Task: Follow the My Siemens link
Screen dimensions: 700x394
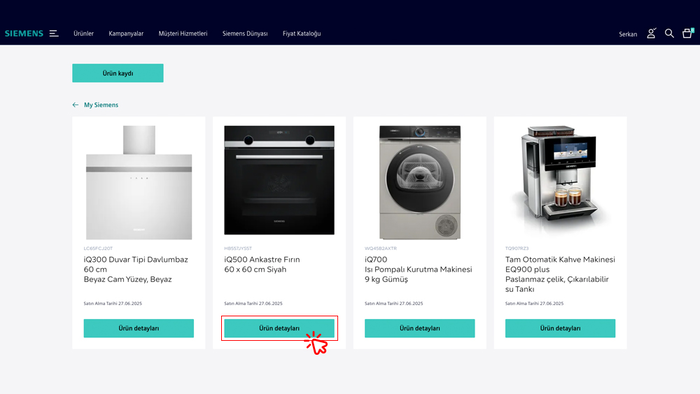Action: point(101,105)
